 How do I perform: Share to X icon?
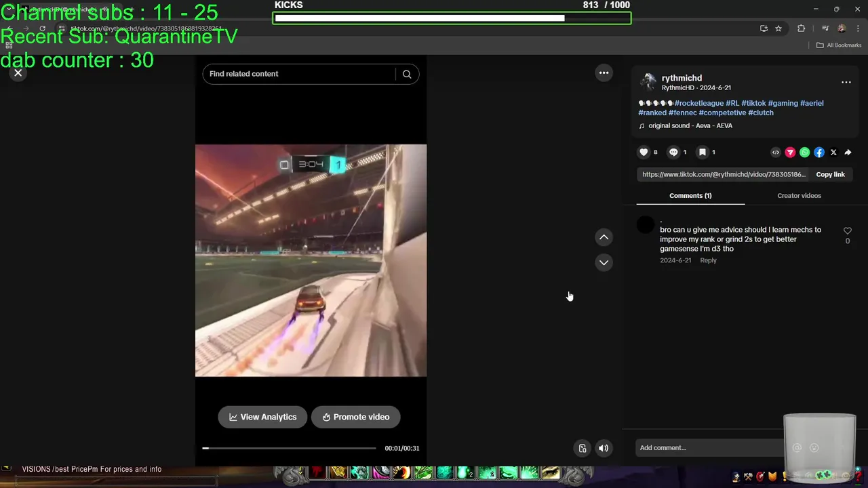pyautogui.click(x=833, y=152)
